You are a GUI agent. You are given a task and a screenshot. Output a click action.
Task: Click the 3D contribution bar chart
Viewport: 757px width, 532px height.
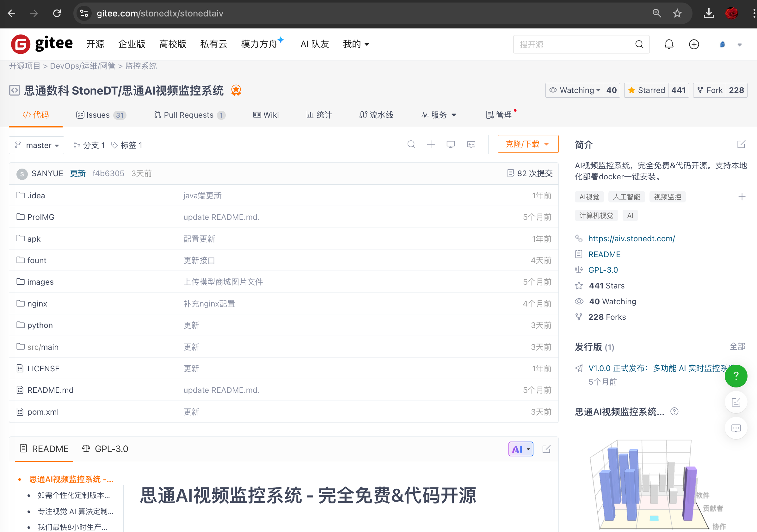[648, 485]
